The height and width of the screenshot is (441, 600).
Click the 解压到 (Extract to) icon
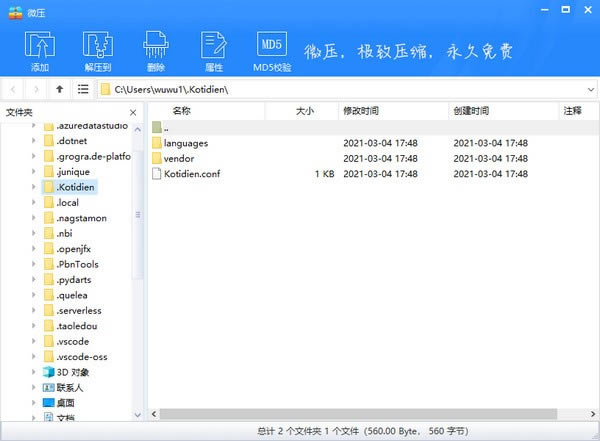[x=97, y=50]
